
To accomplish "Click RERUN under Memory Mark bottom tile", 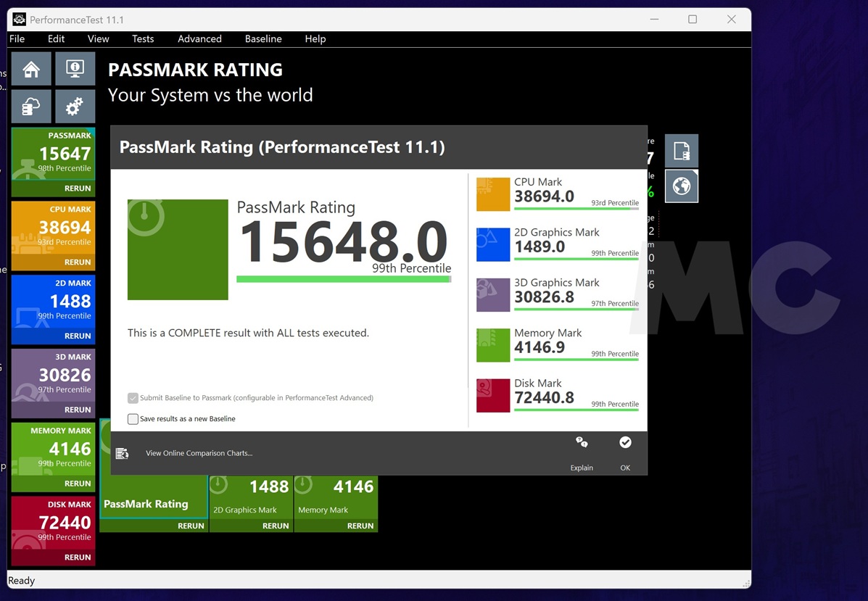I will [x=360, y=526].
